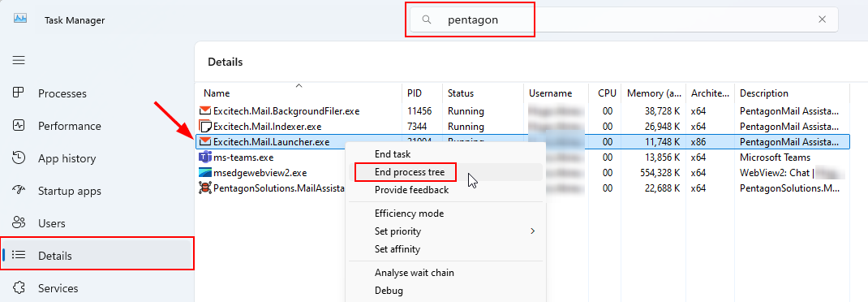Sort by the Description column header
This screenshot has height=302, width=868.
point(792,93)
